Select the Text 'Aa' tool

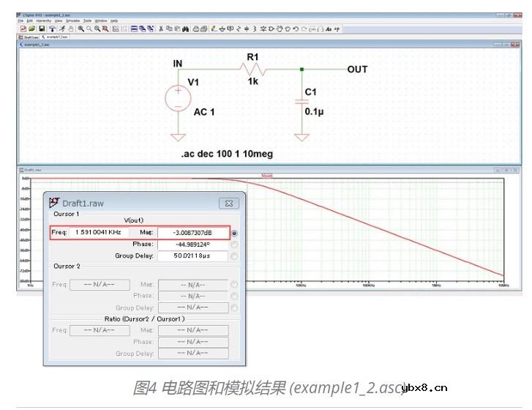tap(329, 29)
